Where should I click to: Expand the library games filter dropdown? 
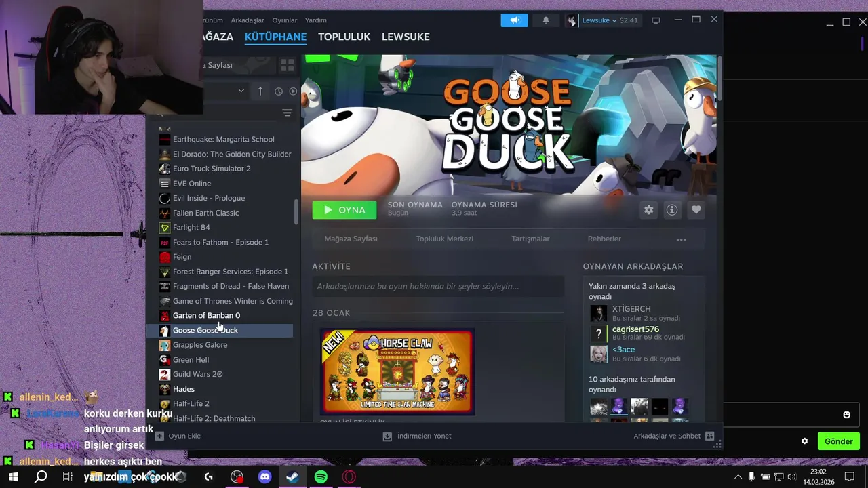(x=241, y=91)
